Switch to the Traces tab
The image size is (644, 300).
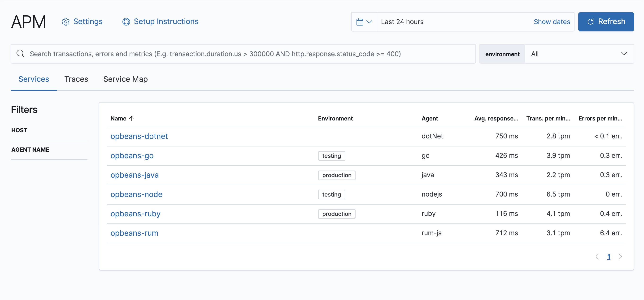pos(76,79)
